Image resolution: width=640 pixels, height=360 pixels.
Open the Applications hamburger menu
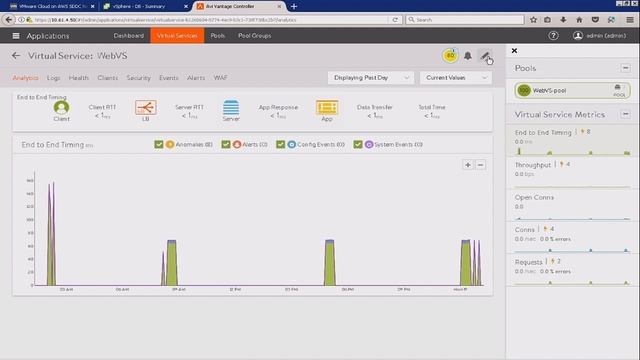click(16, 36)
